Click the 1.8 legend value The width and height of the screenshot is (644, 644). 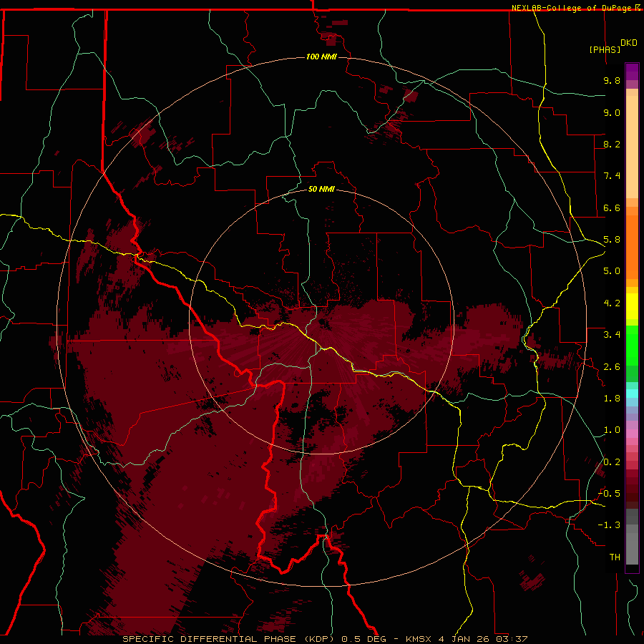612,399
